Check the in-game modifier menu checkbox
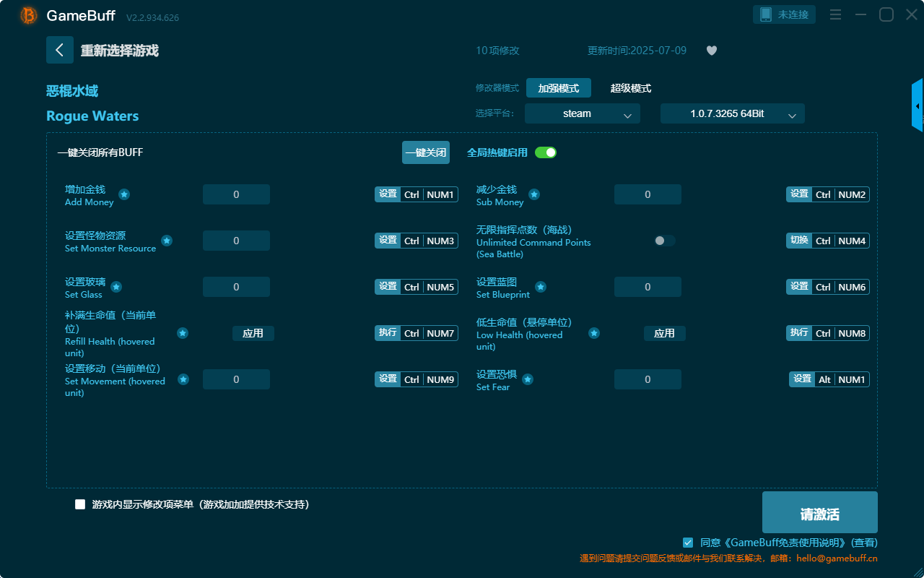Viewport: 924px width, 578px height. (x=80, y=504)
